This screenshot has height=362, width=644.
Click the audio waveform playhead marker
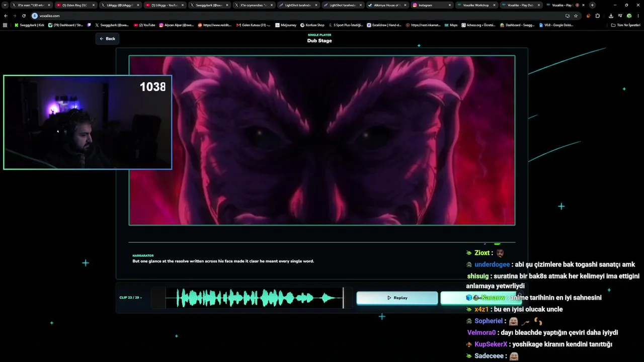(x=343, y=298)
